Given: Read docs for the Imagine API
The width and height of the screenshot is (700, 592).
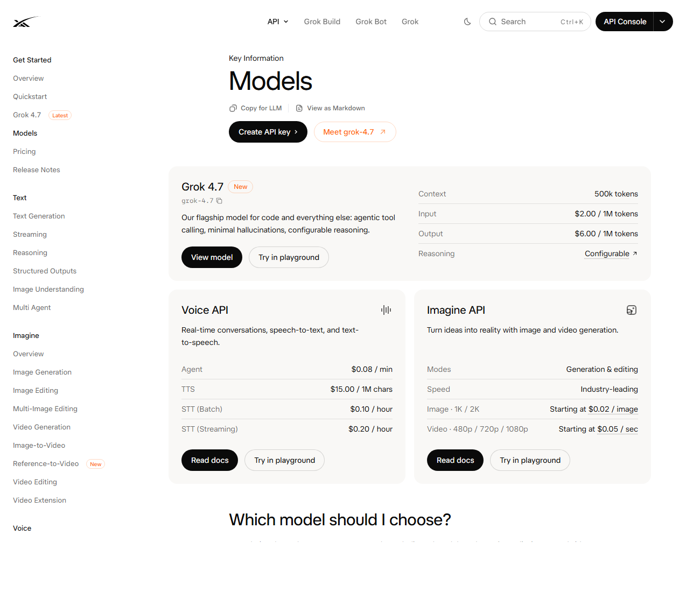Looking at the screenshot, I should [455, 460].
